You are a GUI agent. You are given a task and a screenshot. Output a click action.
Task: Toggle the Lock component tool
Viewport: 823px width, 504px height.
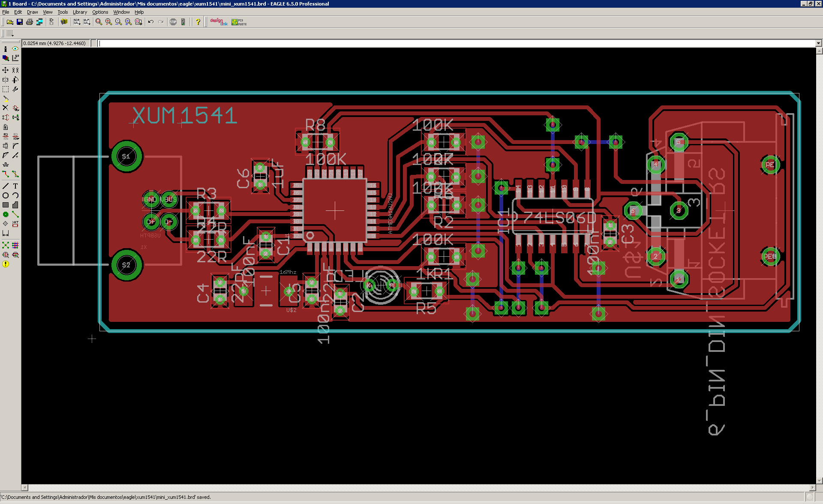(6, 127)
